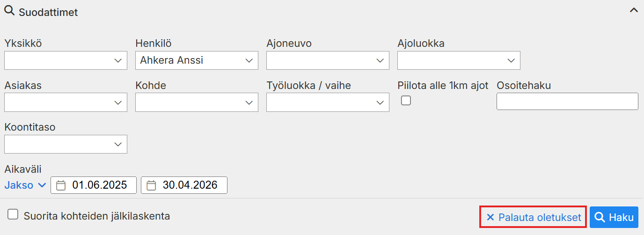644x235 pixels.
Task: Click the end date field 30.04.2026
Action: pyautogui.click(x=190, y=185)
